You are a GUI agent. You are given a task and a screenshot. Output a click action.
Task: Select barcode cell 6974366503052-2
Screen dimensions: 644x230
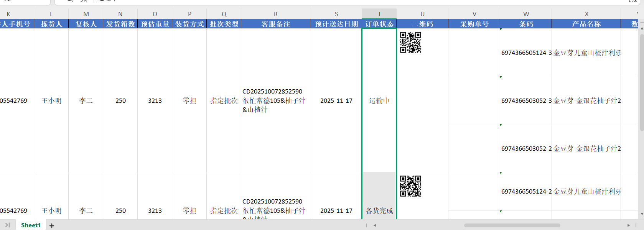526,148
